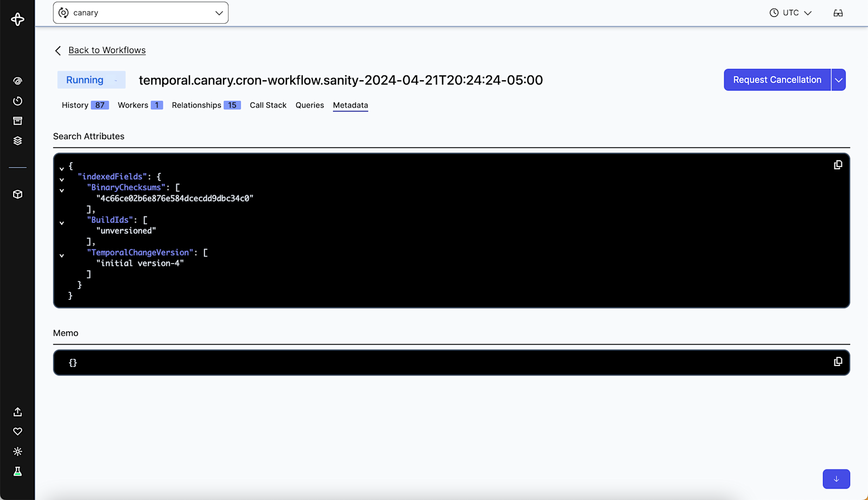This screenshot has width=868, height=500.
Task: Copy the Search Attributes JSON
Action: coord(838,165)
